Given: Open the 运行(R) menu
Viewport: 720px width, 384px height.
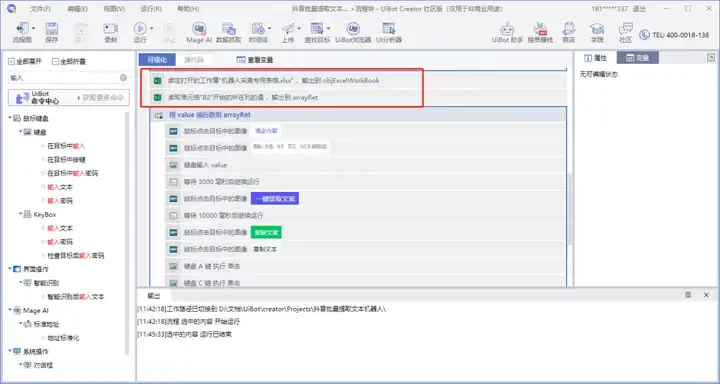Looking at the screenshot, I should tap(151, 9).
